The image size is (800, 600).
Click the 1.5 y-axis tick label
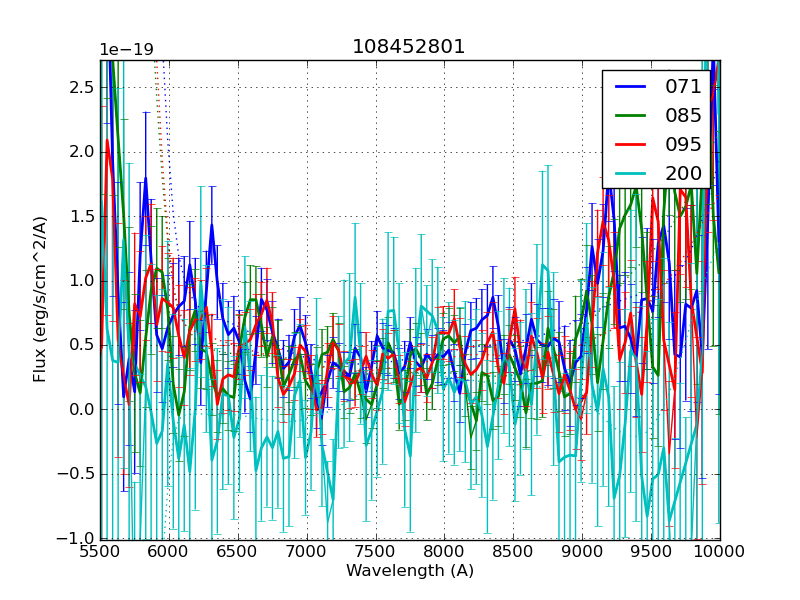point(82,216)
